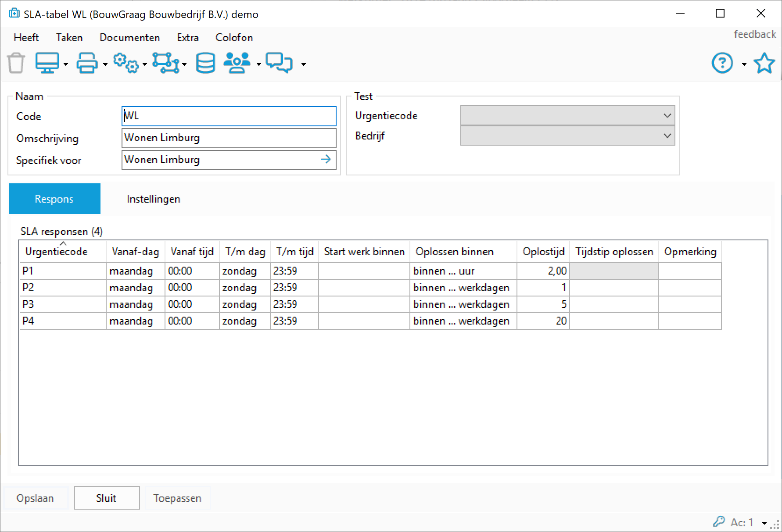Click the trash can delete icon
782x532 pixels.
(x=16, y=63)
